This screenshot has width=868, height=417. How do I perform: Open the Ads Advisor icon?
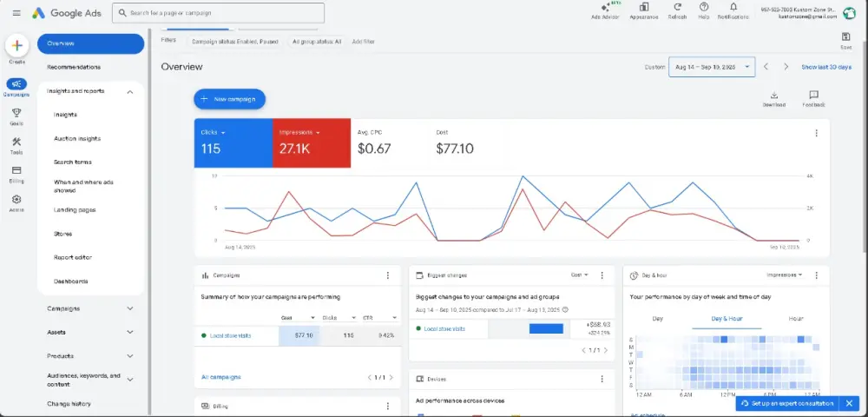[603, 8]
